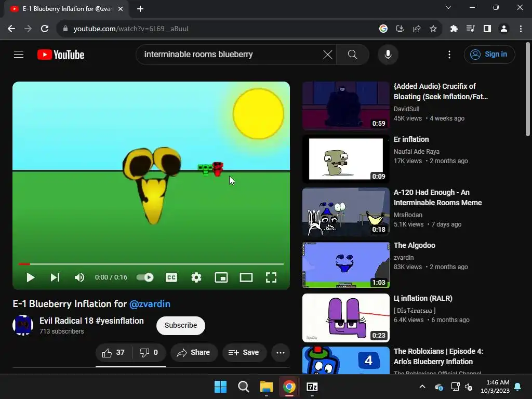
Task: Turn on closed captions
Action: coord(171,277)
